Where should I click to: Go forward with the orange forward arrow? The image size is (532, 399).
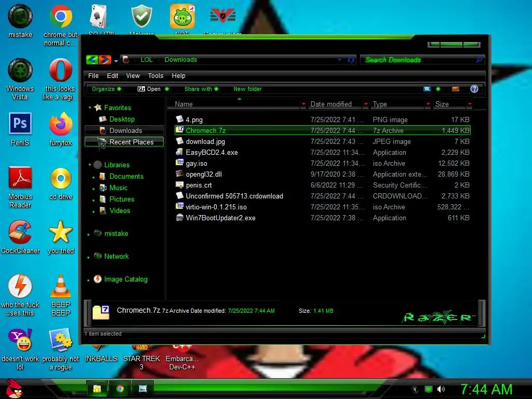point(105,60)
